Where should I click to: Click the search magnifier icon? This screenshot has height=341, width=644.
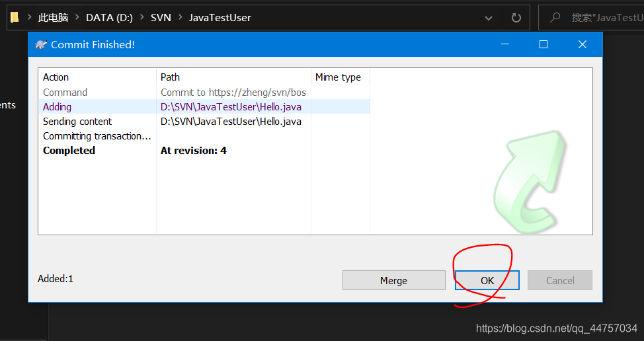coord(555,17)
